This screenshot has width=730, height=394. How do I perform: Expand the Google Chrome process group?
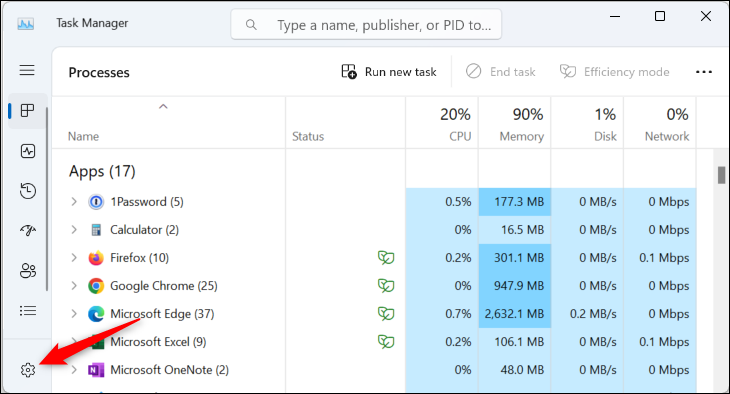(x=74, y=285)
